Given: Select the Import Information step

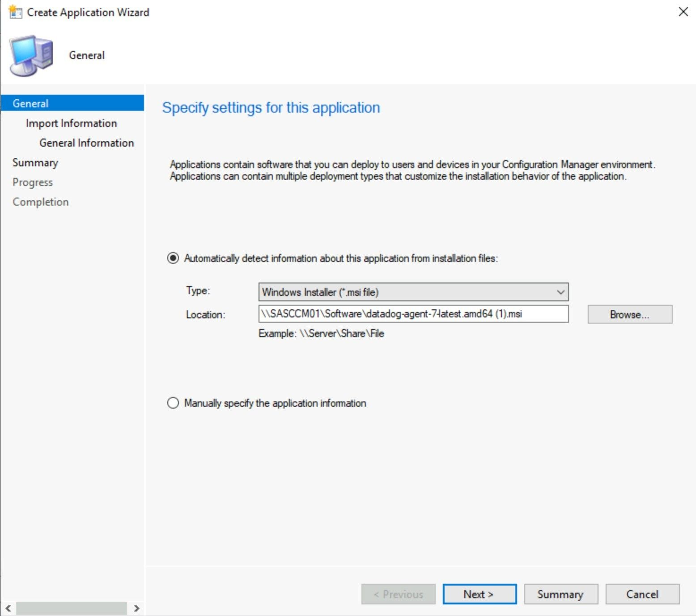Looking at the screenshot, I should point(72,123).
